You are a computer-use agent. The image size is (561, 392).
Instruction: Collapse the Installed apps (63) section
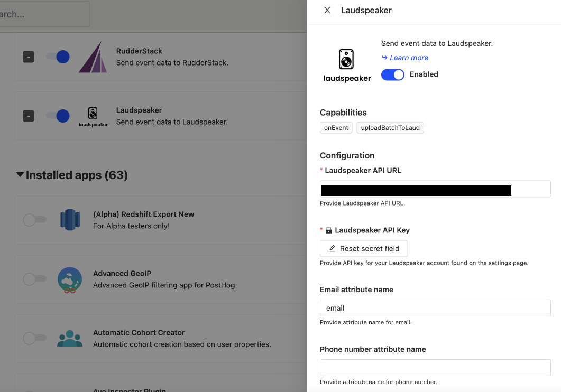coord(20,175)
